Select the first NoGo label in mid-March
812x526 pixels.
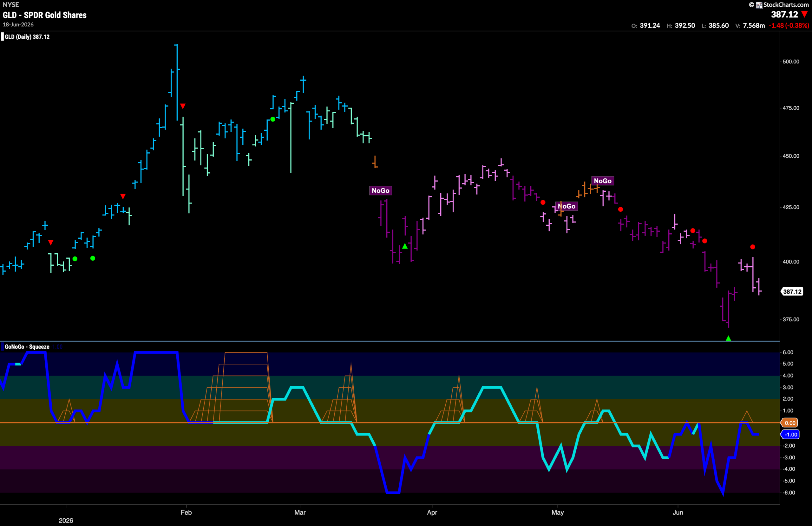coord(380,190)
